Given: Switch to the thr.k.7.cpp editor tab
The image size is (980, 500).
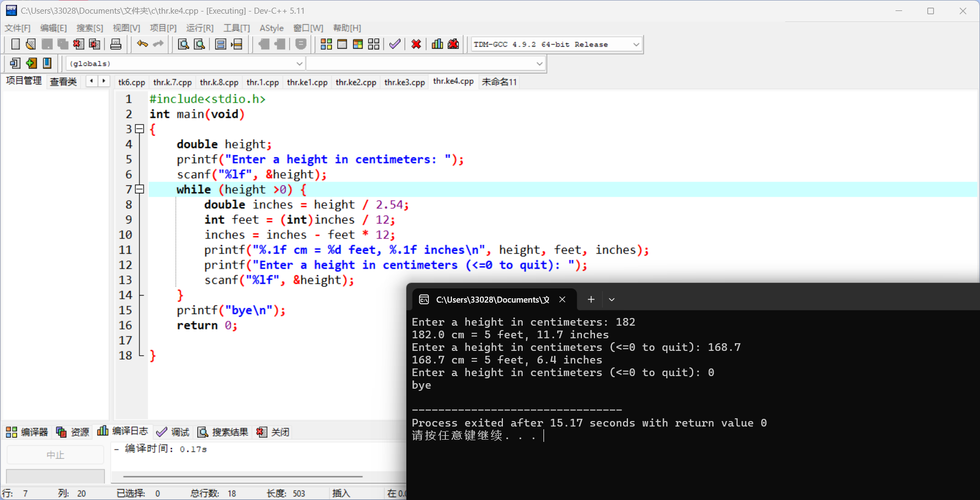Looking at the screenshot, I should pyautogui.click(x=172, y=82).
